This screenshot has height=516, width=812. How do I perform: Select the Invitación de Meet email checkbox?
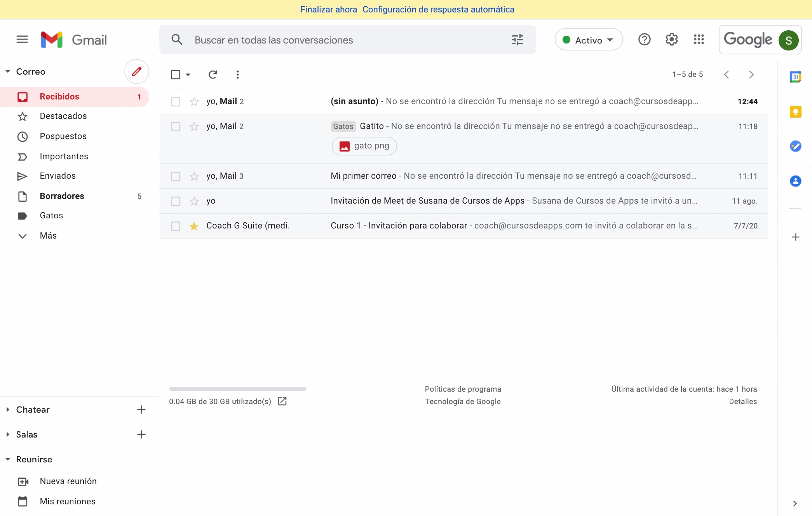(176, 201)
